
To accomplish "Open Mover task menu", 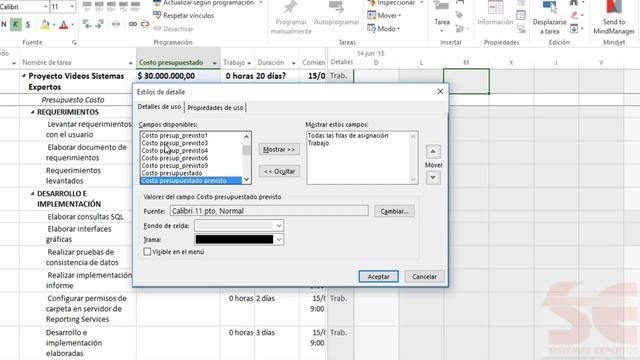I will (384, 16).
